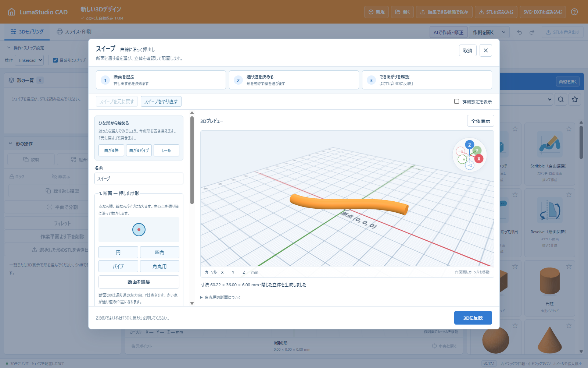Click the X axis on orientation gizmo
Image resolution: width=588 pixels, height=368 pixels.
click(478, 159)
